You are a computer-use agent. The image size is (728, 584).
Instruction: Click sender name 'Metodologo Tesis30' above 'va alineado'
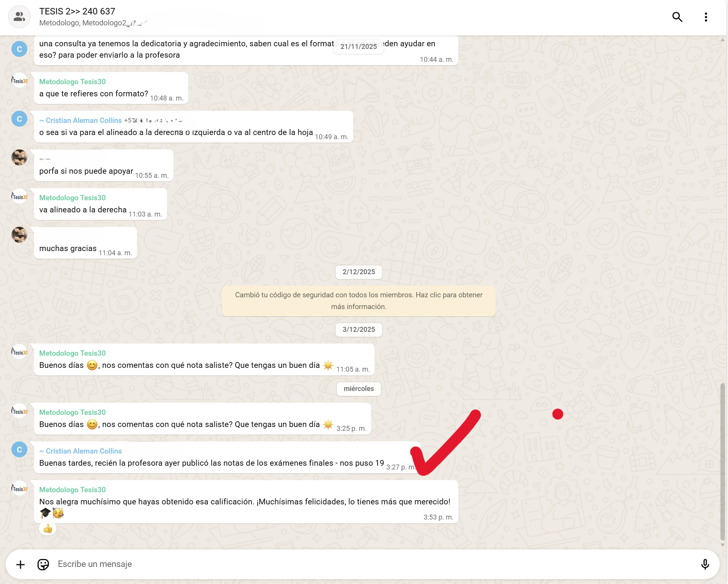[72, 198]
